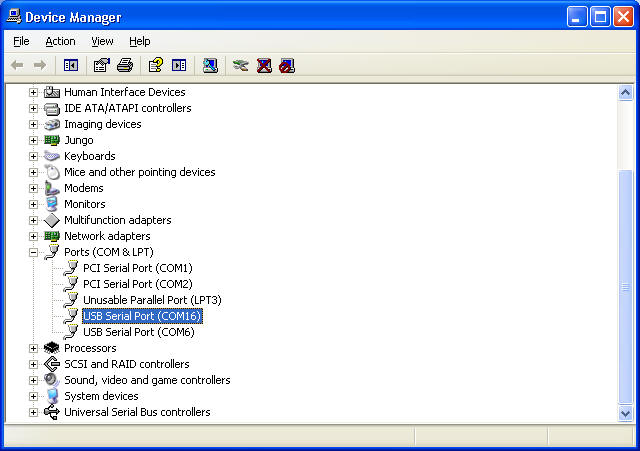
Task: Select USB Serial Port (COM6)
Action: 139,332
